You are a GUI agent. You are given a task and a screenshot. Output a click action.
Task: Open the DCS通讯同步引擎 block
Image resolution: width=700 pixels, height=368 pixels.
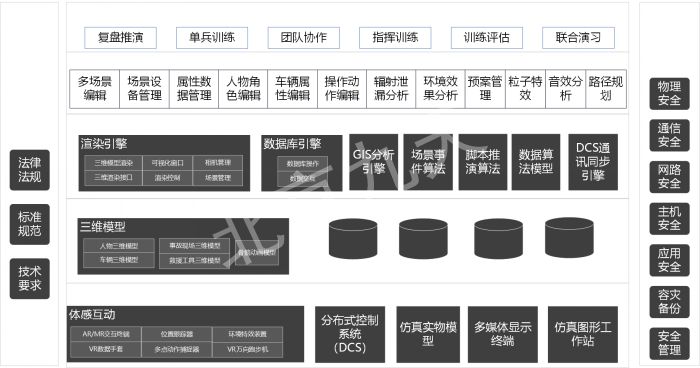pyautogui.click(x=593, y=162)
